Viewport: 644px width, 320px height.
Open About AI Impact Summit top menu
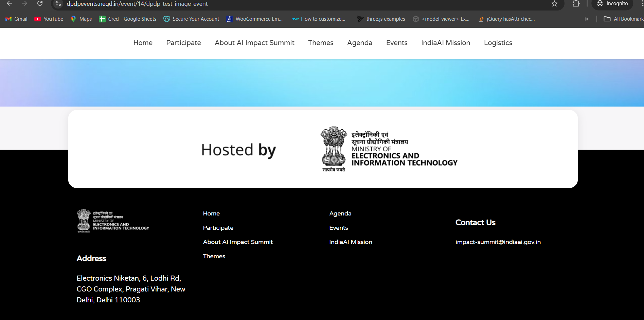point(254,43)
